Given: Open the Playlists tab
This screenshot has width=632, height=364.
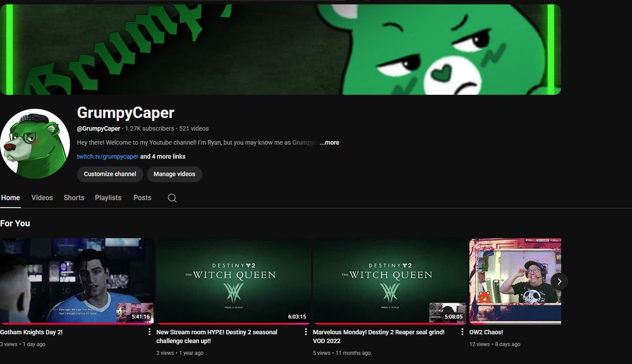Looking at the screenshot, I should pos(108,198).
